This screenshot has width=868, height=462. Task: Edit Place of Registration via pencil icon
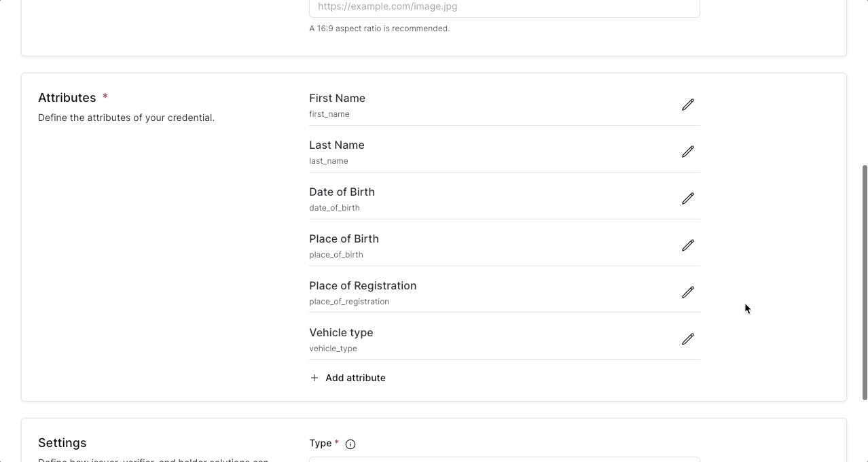coord(688,292)
